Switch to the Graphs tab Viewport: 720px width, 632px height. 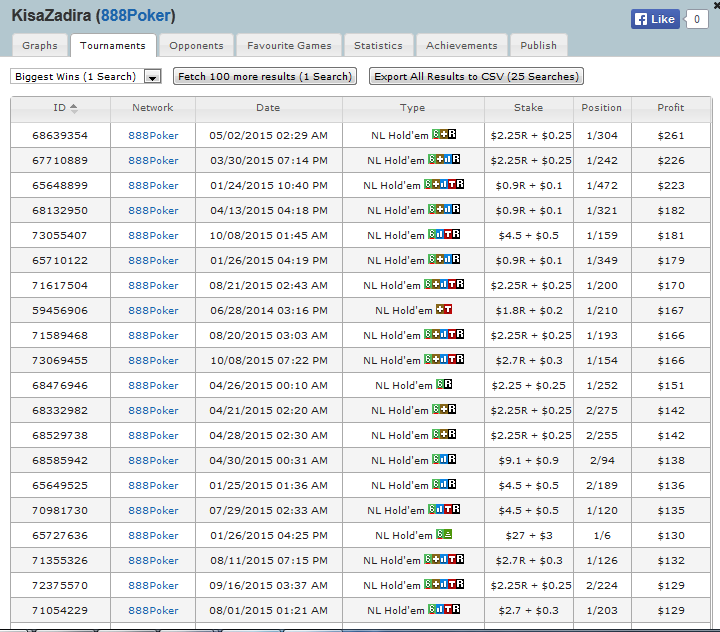click(40, 45)
